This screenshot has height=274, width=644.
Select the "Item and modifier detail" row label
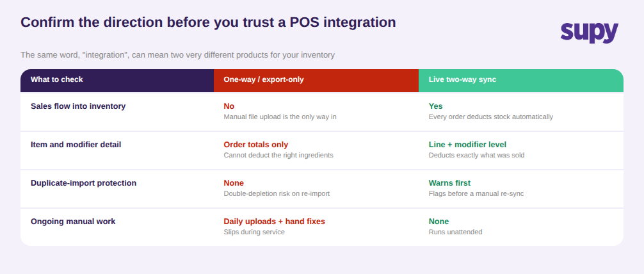76,145
